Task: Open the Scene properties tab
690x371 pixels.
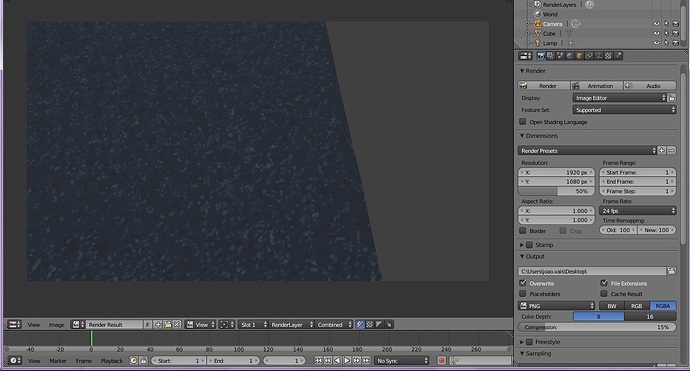Action: click(x=560, y=56)
